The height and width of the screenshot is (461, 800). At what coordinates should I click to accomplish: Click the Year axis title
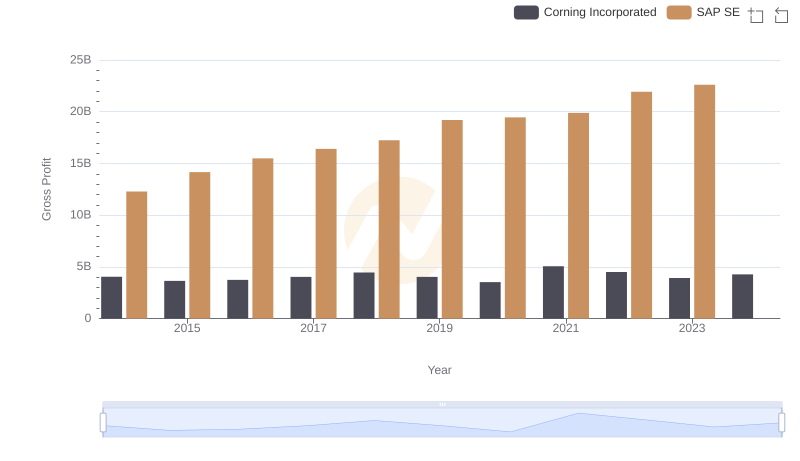439,370
